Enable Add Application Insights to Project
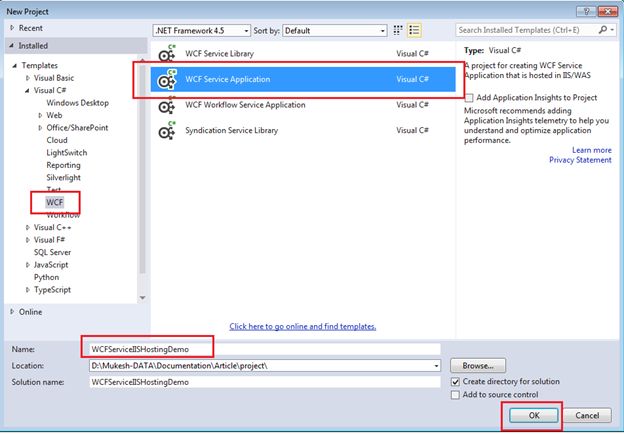Image resolution: width=624 pixels, height=434 pixels. point(469,98)
